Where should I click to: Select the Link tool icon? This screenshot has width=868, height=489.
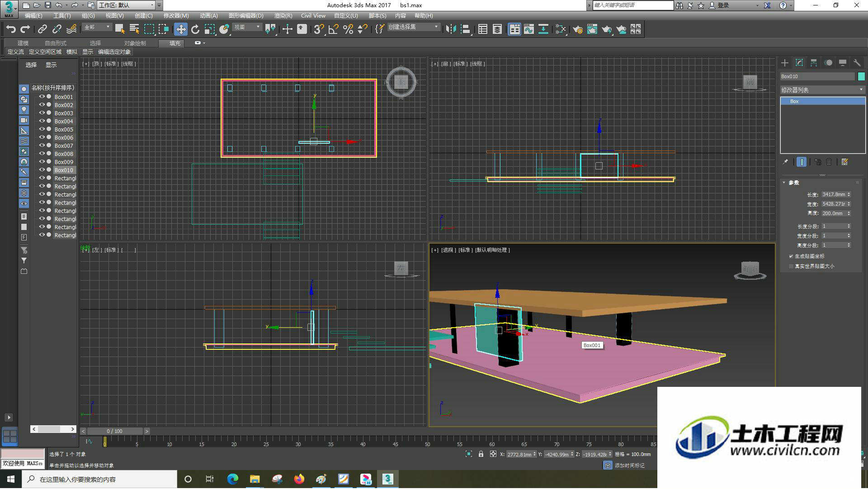click(42, 29)
